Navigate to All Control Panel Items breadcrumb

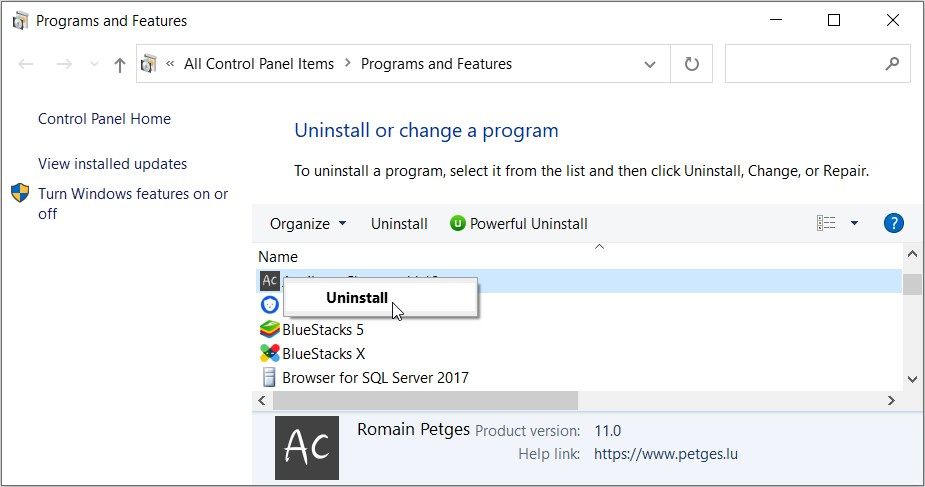click(258, 64)
